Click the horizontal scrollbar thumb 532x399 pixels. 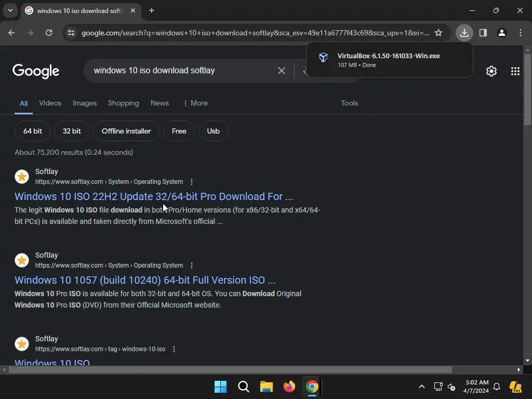(230, 369)
